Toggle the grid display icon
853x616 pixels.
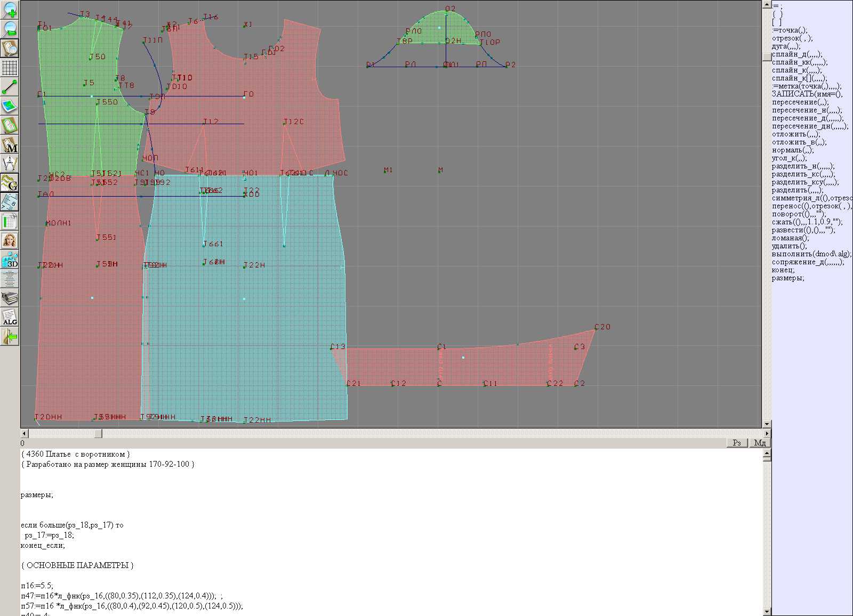10,68
